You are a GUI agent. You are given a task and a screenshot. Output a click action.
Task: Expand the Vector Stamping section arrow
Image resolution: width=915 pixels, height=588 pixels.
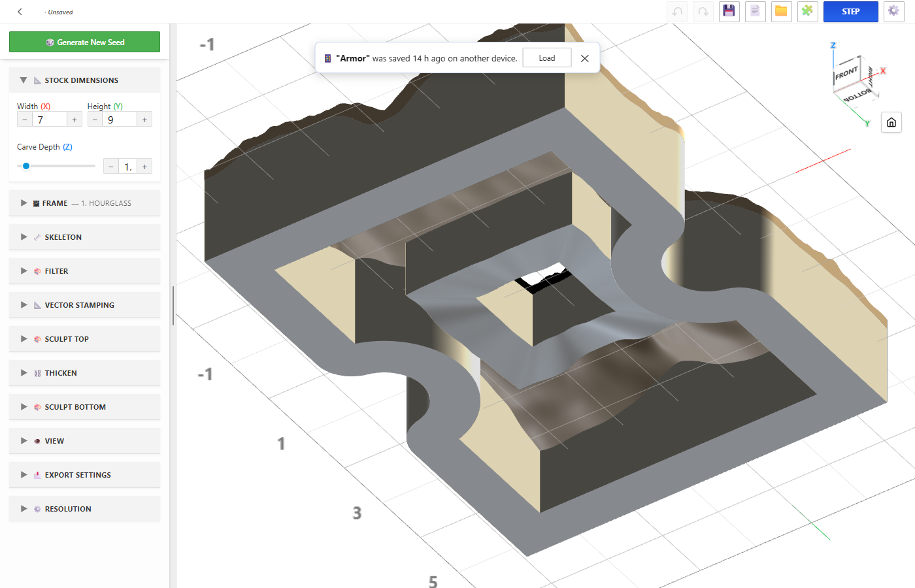24,305
